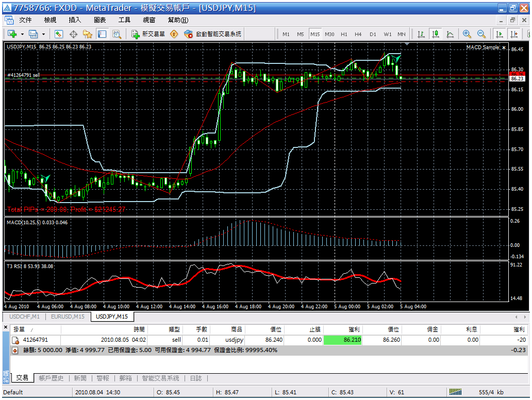Screen dimensions: 532x400
Task: Select the H1 timeframe
Action: tap(344, 35)
